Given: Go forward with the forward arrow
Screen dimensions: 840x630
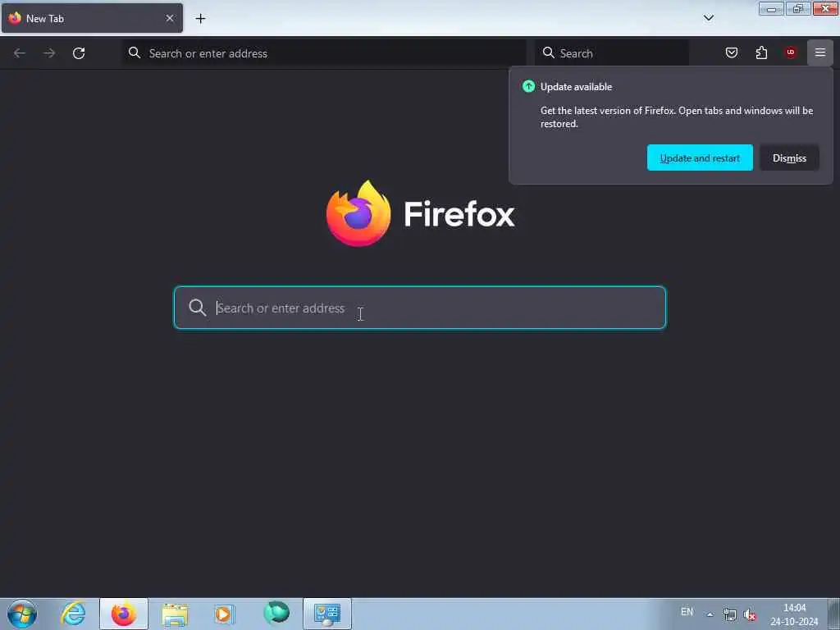Looking at the screenshot, I should (49, 53).
